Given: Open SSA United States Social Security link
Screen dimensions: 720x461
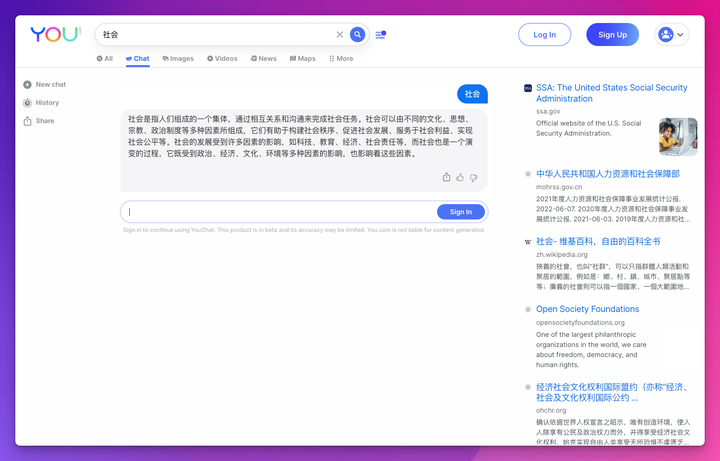Looking at the screenshot, I should click(611, 93).
